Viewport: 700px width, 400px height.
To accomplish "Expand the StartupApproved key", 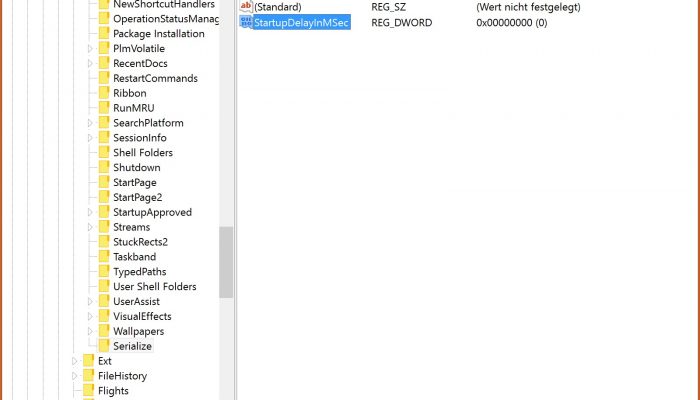I will pos(90,212).
